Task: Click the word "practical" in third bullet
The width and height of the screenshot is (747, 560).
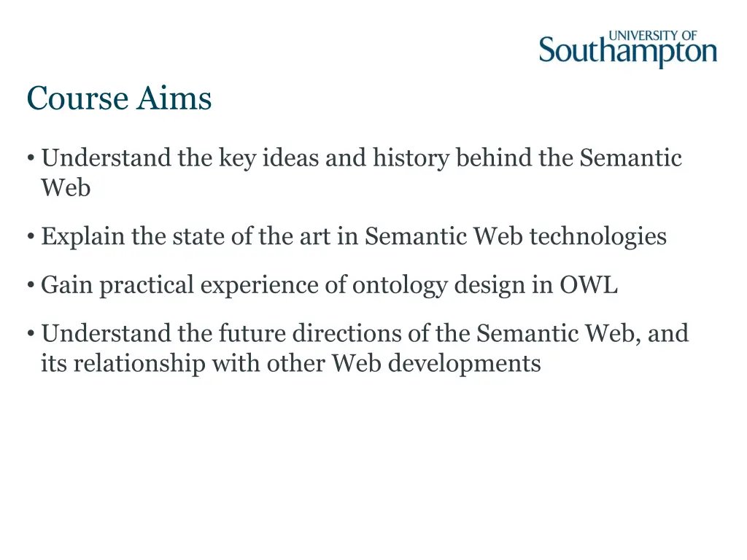Action: pos(147,285)
